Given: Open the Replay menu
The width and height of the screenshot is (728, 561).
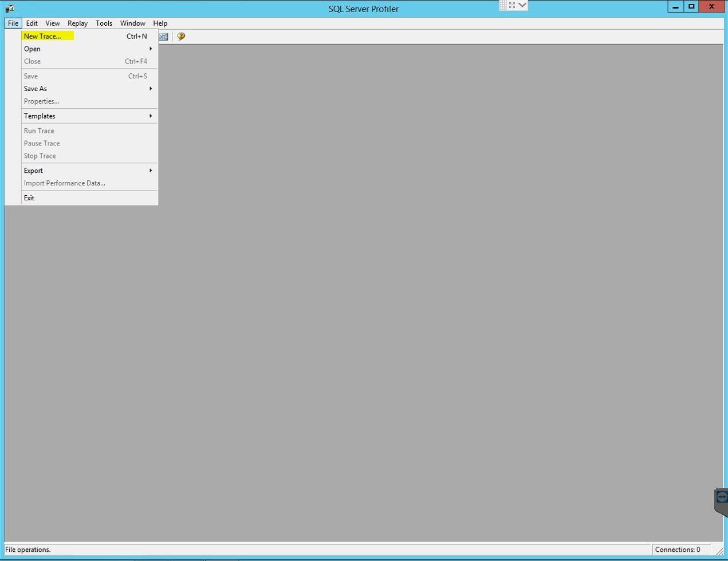Looking at the screenshot, I should (x=77, y=23).
